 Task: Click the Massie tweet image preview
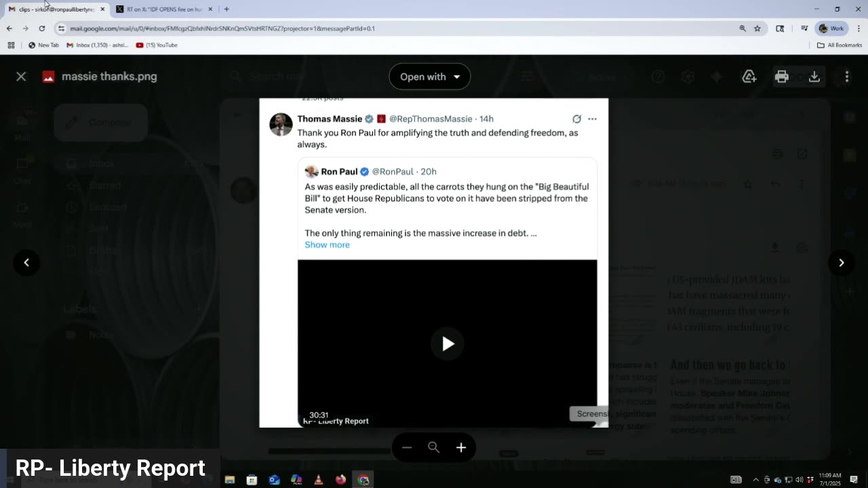click(434, 263)
